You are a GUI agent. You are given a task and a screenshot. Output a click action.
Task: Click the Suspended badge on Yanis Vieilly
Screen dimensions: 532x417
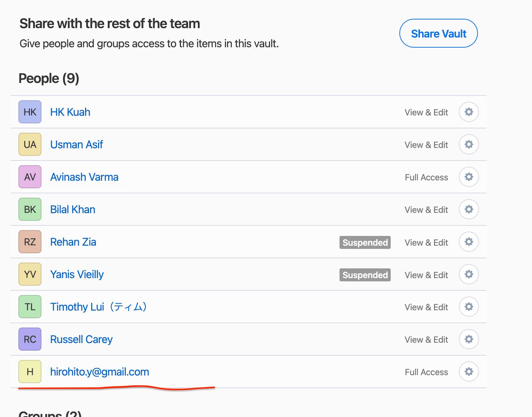click(365, 275)
